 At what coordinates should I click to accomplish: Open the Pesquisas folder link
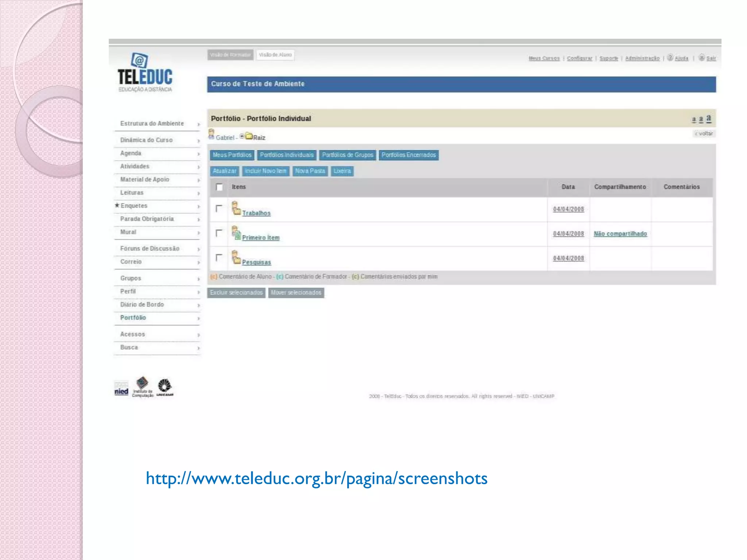tap(256, 262)
